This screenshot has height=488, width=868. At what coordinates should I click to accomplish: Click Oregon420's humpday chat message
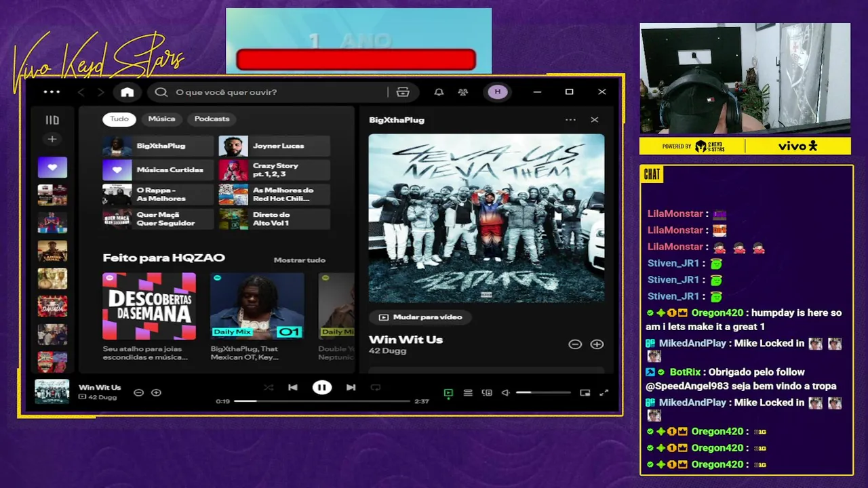pyautogui.click(x=744, y=320)
